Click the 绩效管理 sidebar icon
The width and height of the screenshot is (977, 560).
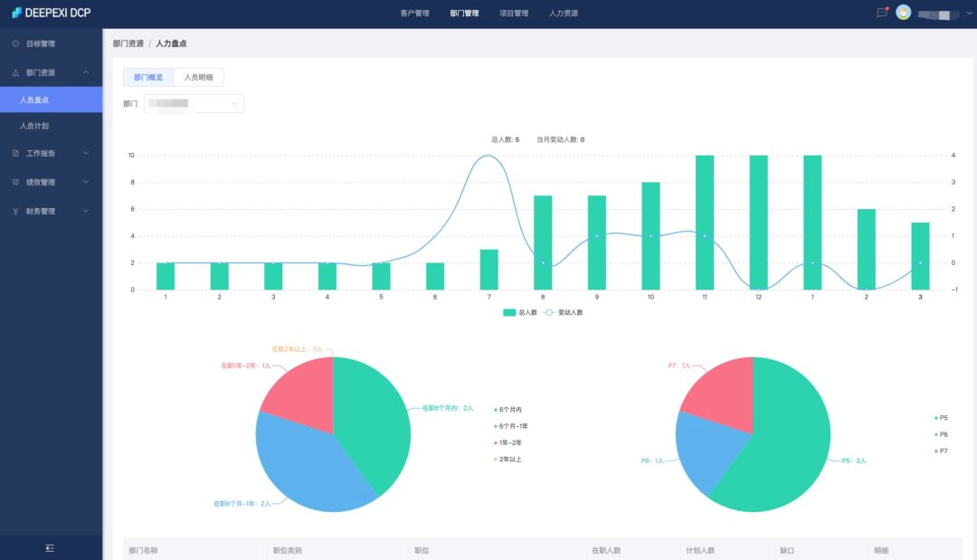15,182
